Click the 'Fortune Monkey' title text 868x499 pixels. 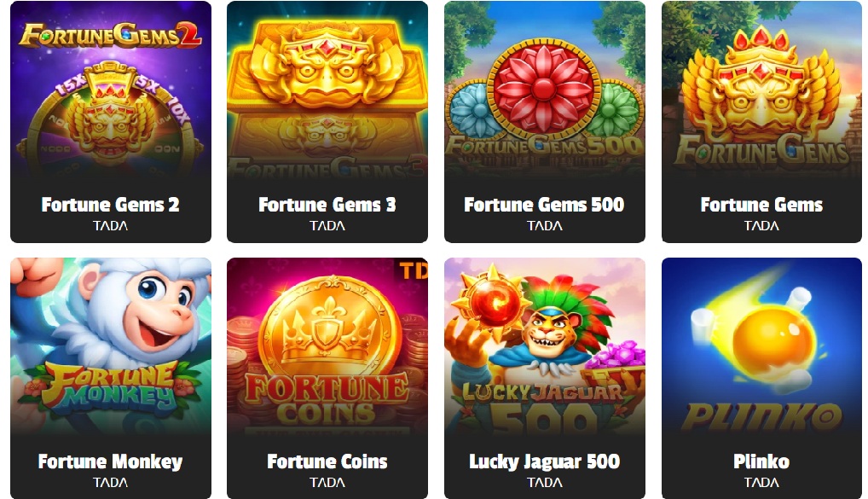pyautogui.click(x=110, y=461)
